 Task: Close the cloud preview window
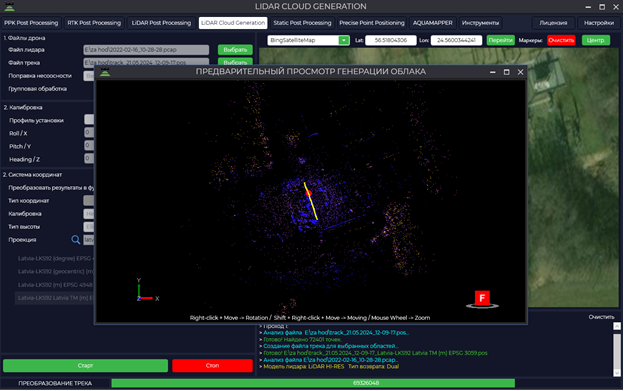click(x=520, y=72)
